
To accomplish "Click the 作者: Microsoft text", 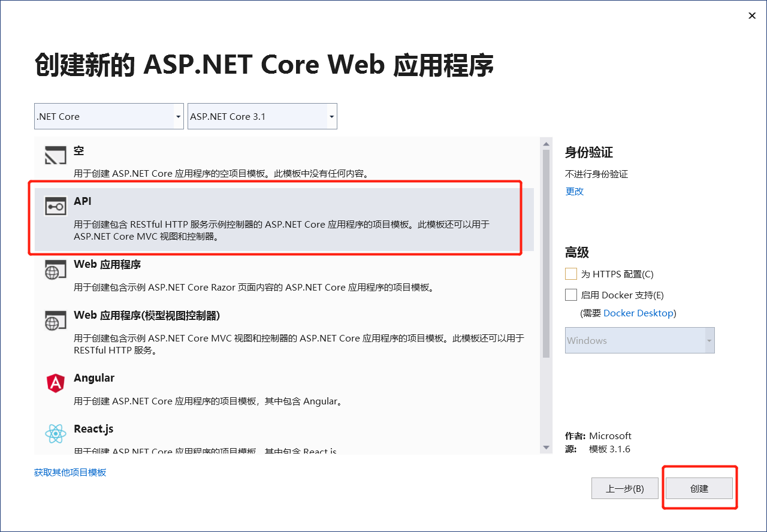I will (x=598, y=436).
